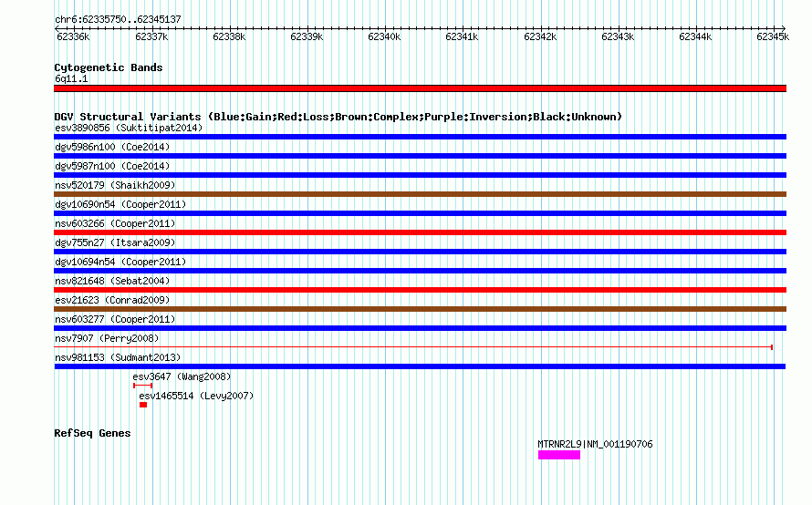Click the 62344k ruler tick label
Screen dimensions: 812x505
695,37
